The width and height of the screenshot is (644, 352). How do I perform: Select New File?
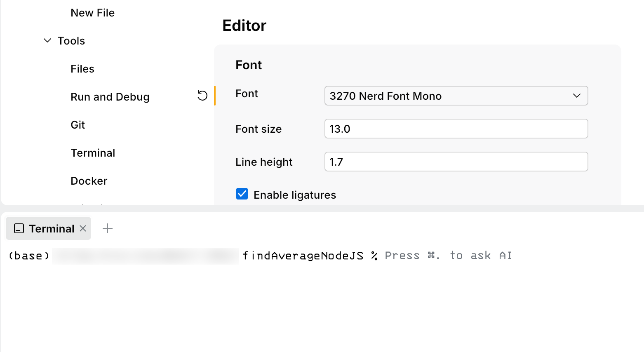[92, 12]
